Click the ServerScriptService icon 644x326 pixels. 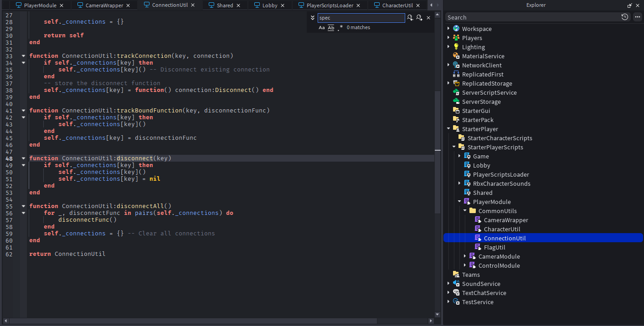456,92
